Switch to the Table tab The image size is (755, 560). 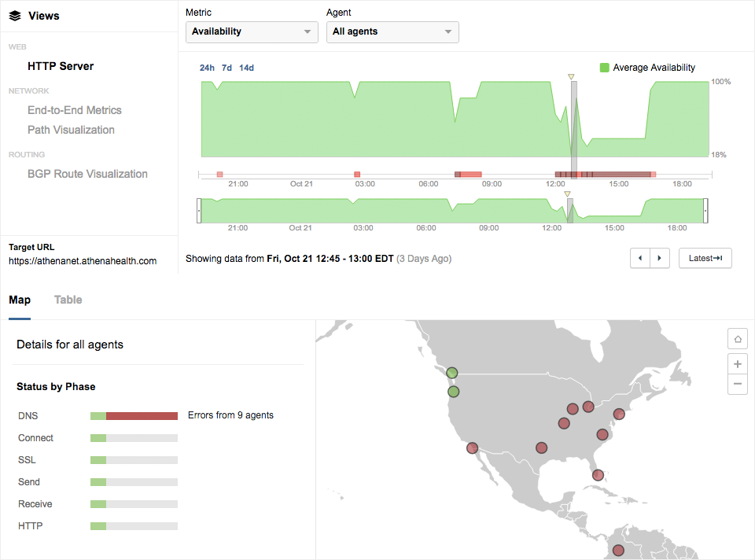click(68, 300)
